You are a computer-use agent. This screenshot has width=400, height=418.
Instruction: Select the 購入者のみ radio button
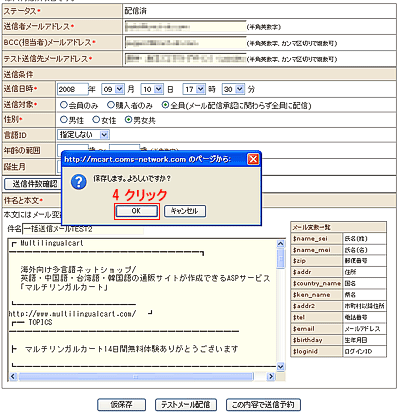point(111,105)
